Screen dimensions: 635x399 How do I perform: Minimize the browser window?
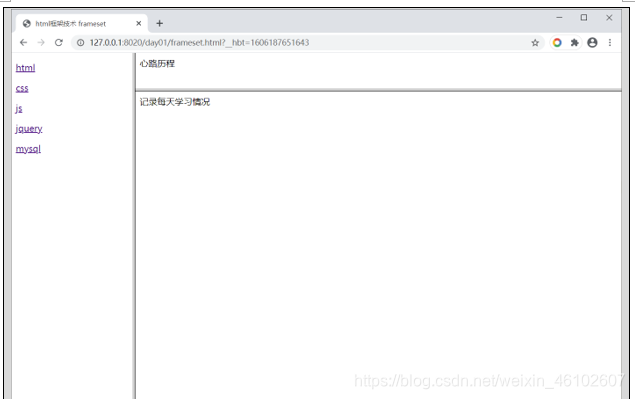559,17
